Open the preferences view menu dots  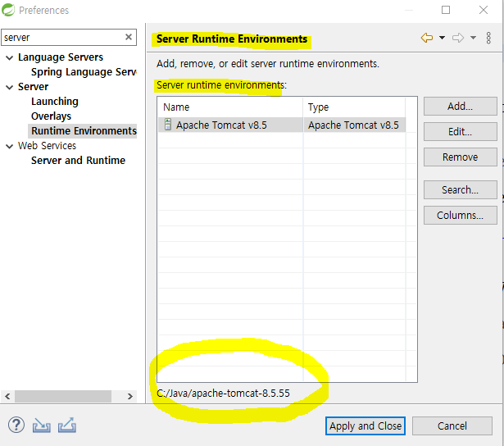(488, 38)
